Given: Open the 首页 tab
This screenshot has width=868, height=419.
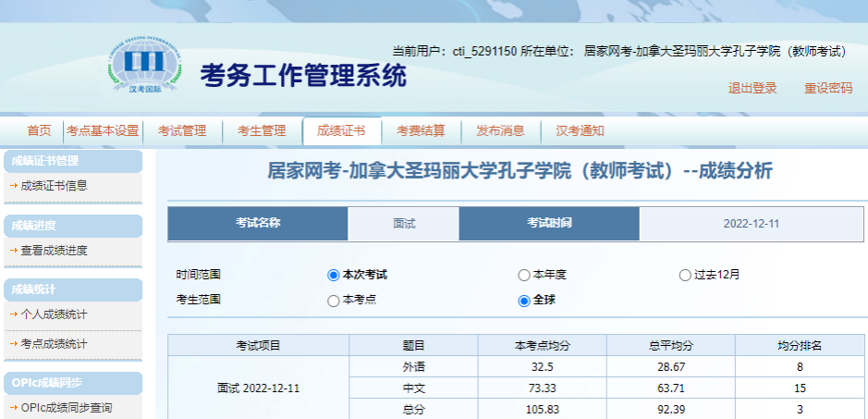Looking at the screenshot, I should pos(39,131).
